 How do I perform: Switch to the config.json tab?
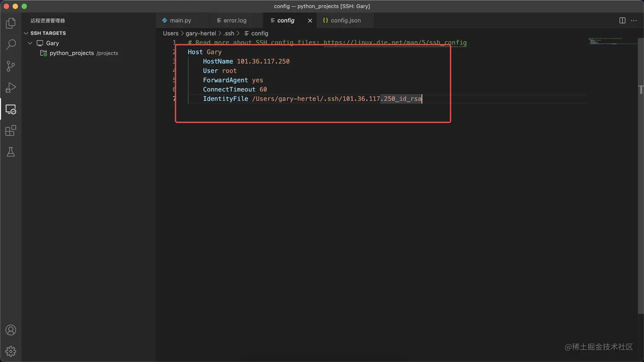[x=345, y=20]
